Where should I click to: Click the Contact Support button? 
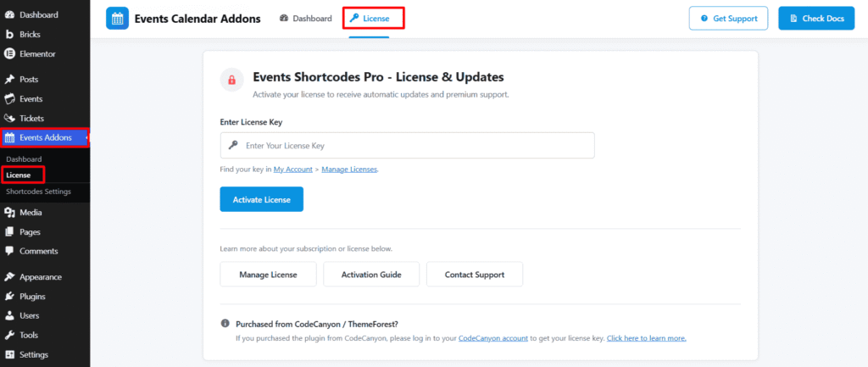pos(475,274)
